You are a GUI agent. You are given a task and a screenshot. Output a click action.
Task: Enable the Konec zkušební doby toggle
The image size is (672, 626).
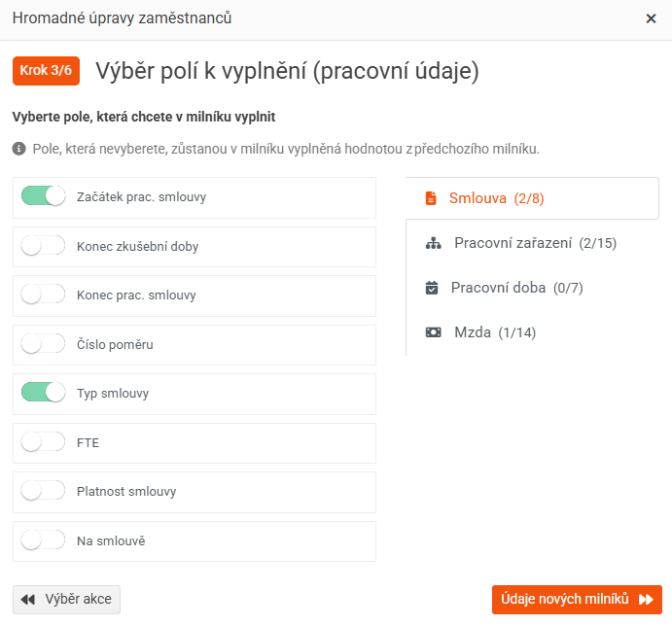[x=43, y=246]
